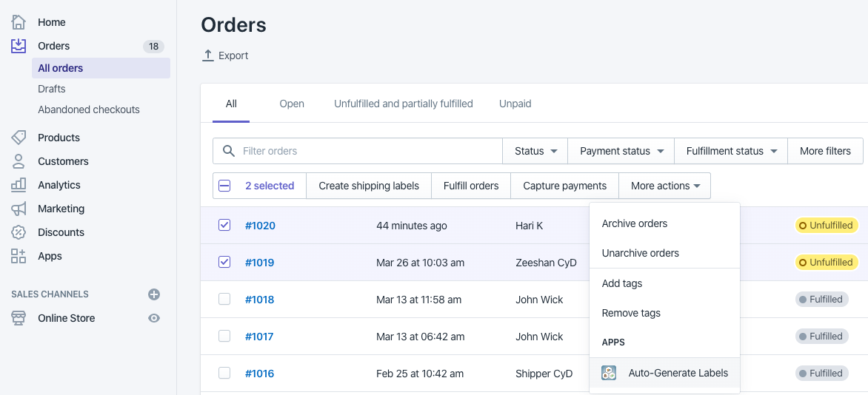Click the Mar 26 at 10:03 am date
The height and width of the screenshot is (395, 868).
(420, 263)
